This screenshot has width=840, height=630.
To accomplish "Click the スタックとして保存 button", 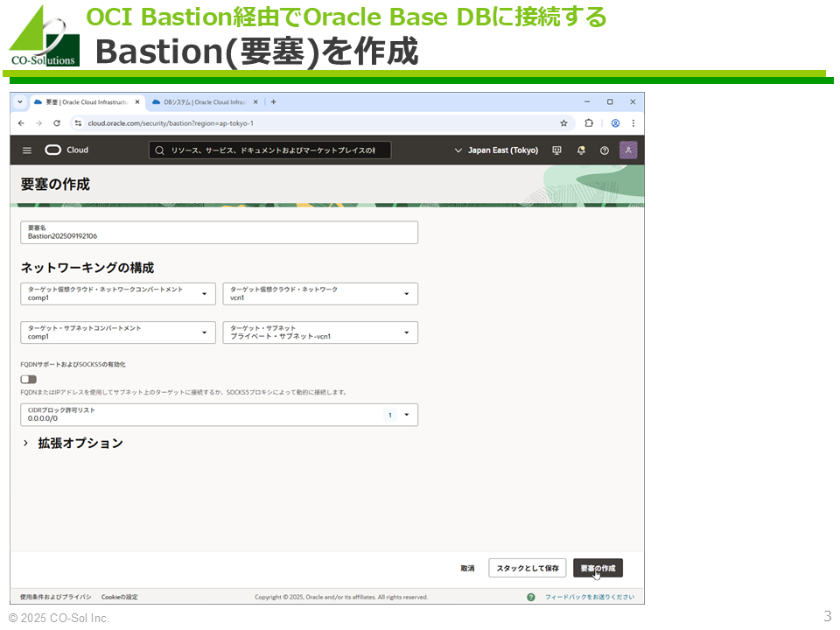I will [x=527, y=568].
